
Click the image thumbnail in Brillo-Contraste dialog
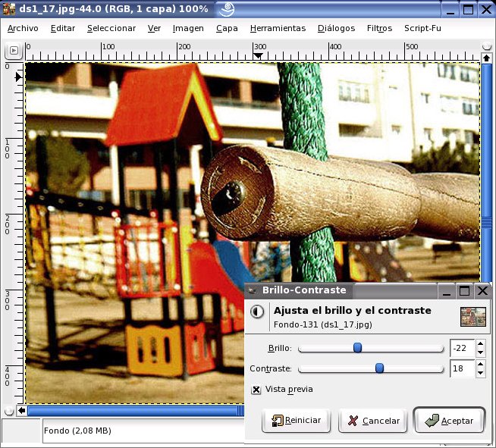(x=473, y=317)
